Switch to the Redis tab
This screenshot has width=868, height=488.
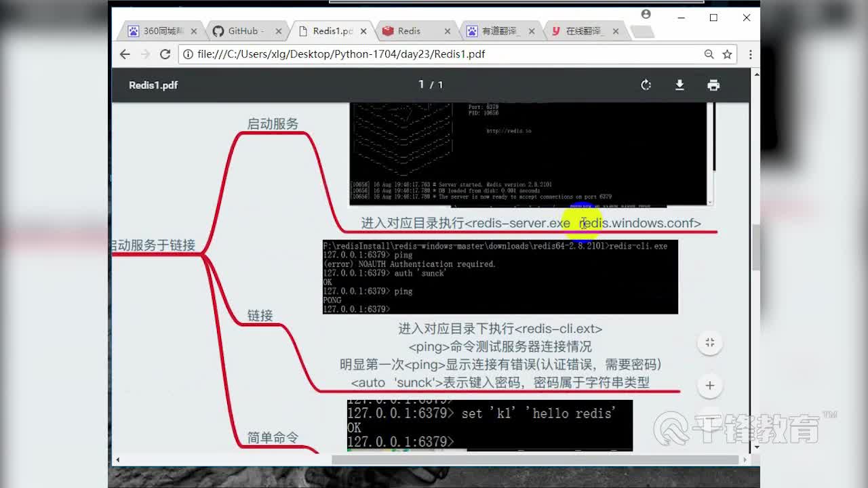(x=410, y=30)
